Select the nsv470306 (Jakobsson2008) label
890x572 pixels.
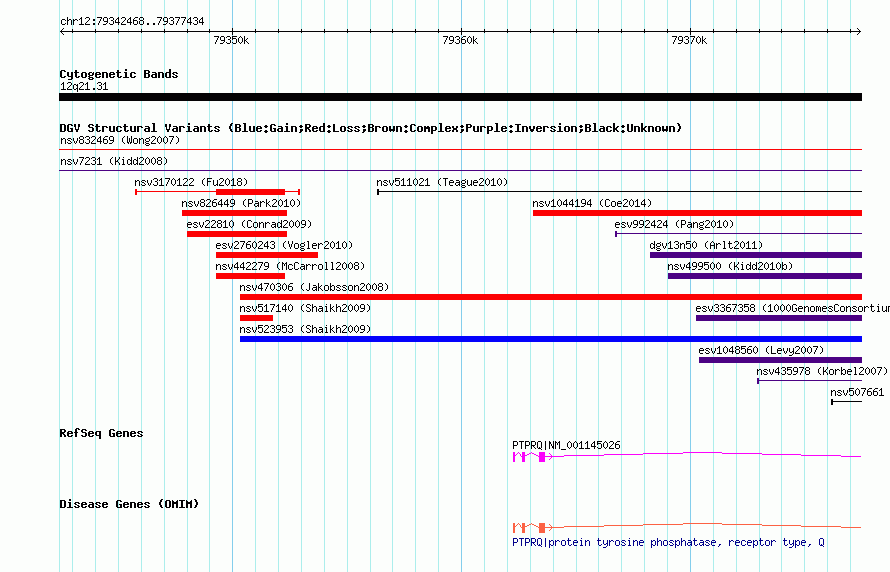[x=314, y=287]
